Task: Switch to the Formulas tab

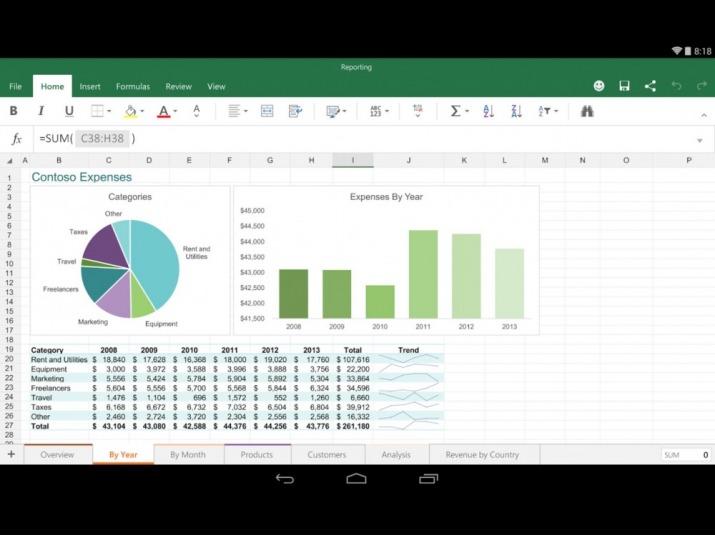Action: point(133,86)
